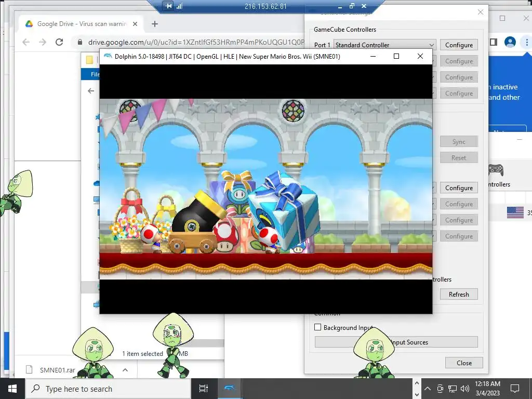Click the Google Drive favicon on tab
Image resolution: width=532 pixels, height=399 pixels.
pyautogui.click(x=29, y=24)
